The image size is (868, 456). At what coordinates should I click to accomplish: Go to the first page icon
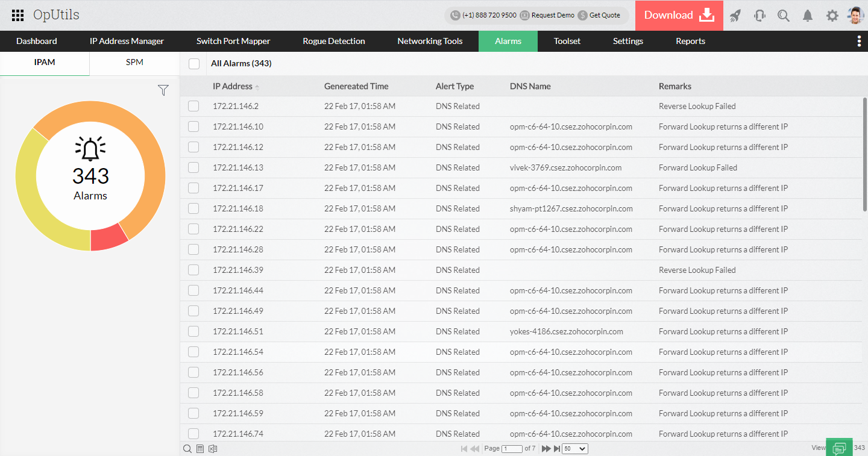click(464, 449)
